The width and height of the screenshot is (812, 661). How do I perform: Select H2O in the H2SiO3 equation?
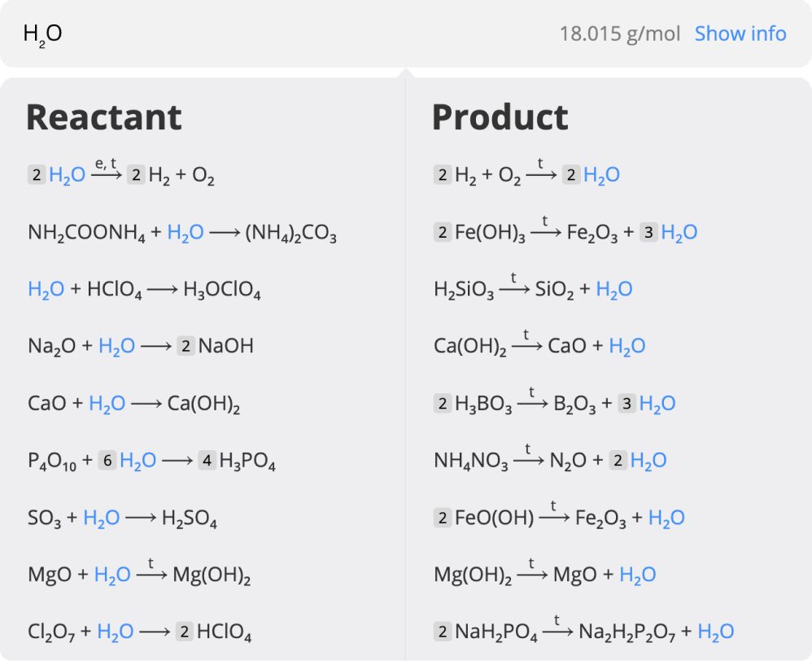616,288
